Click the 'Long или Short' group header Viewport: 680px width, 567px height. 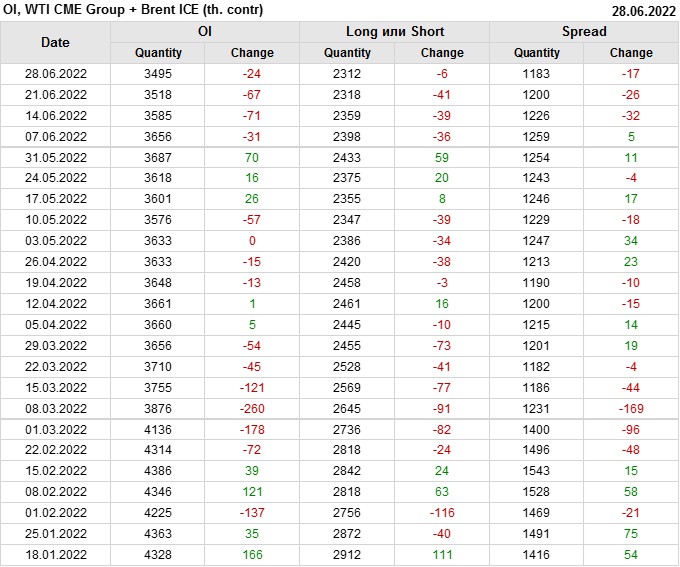tap(395, 32)
